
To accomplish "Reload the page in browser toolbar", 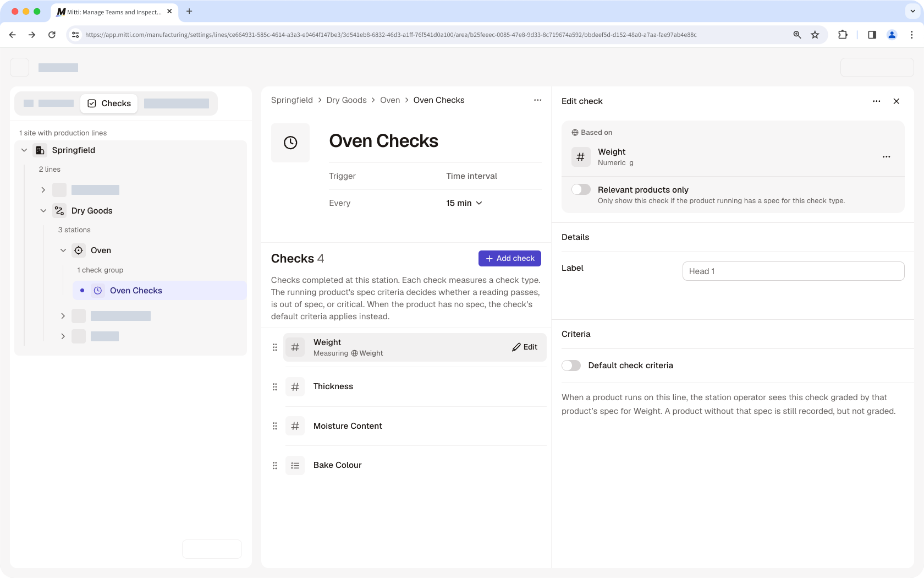I will [52, 35].
